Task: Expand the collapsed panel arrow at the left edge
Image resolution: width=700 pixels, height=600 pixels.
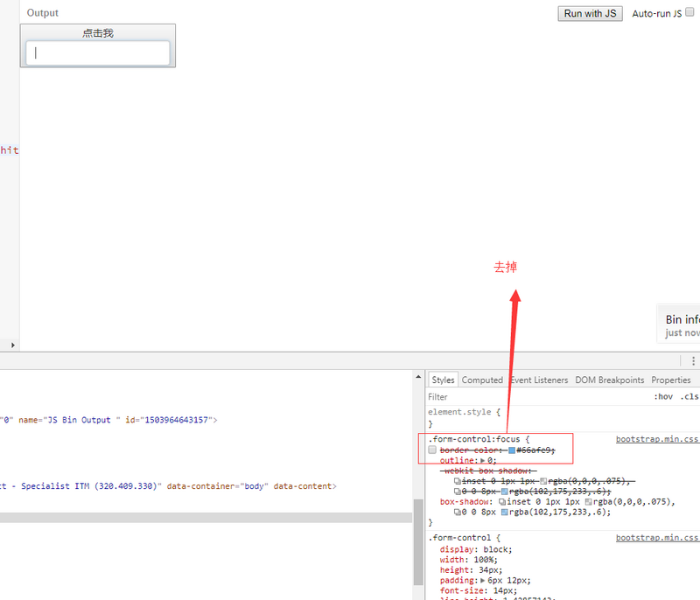Action: 13,345
